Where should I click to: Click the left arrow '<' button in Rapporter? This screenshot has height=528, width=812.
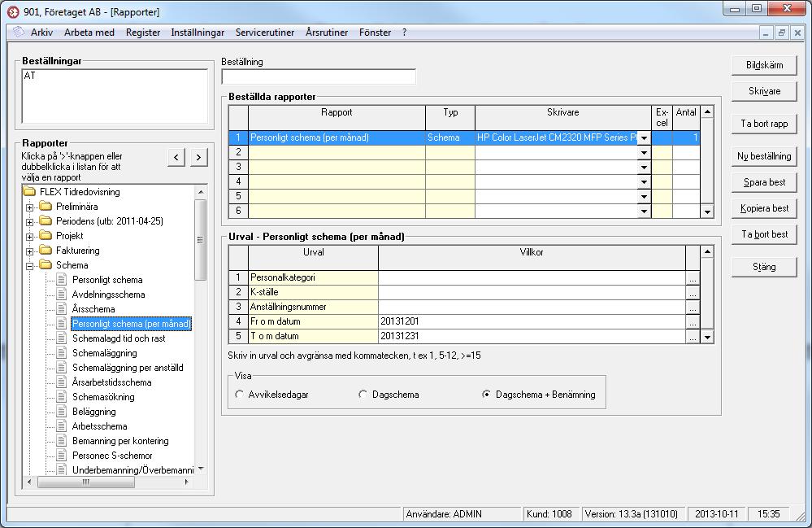tap(176, 157)
